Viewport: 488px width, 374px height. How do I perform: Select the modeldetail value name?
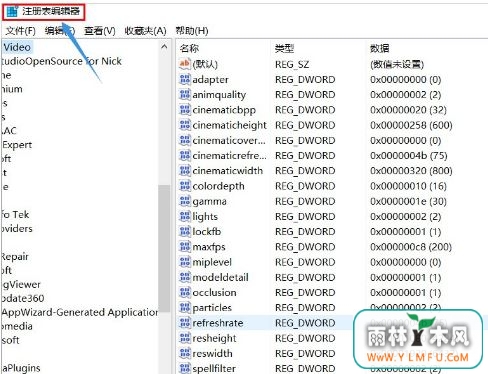220,277
